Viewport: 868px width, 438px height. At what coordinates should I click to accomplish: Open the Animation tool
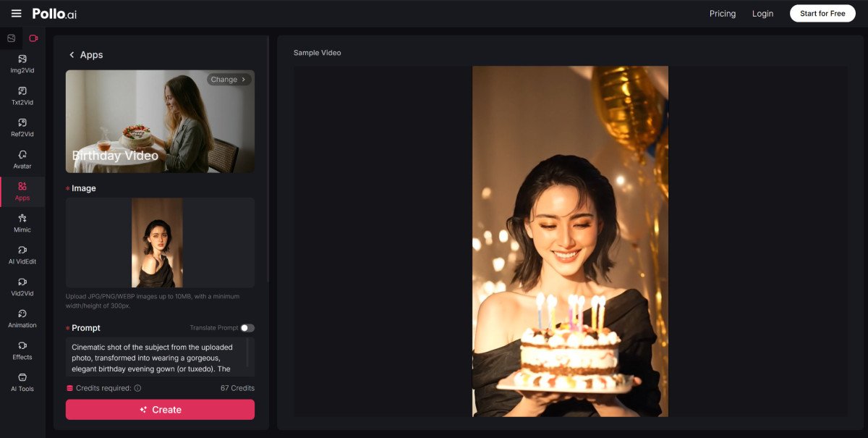point(22,320)
